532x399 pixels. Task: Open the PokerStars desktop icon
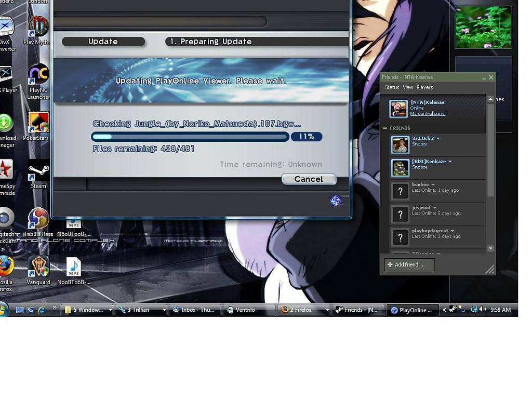pyautogui.click(x=38, y=124)
